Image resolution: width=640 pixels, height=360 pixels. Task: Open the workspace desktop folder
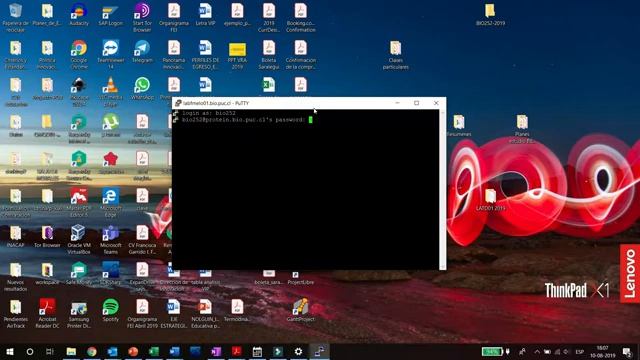[x=47, y=273]
